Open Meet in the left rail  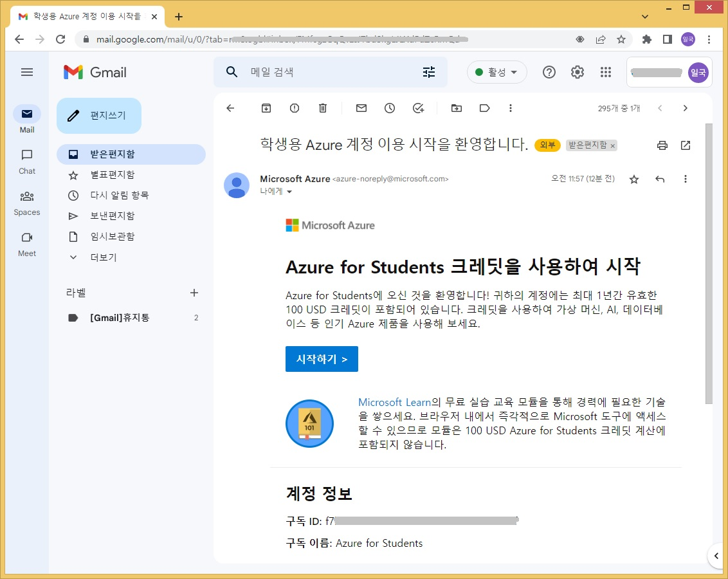pos(27,244)
